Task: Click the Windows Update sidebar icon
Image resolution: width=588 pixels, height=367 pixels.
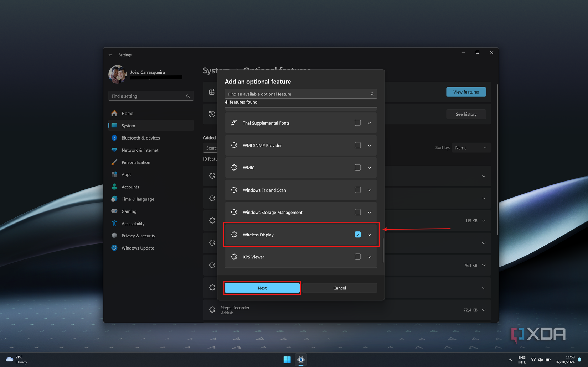Action: pyautogui.click(x=114, y=248)
